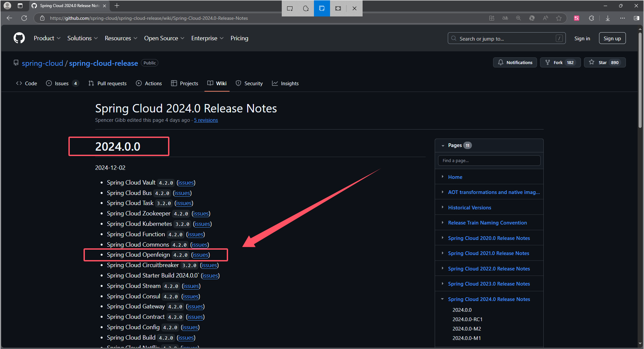This screenshot has height=349, width=644.
Task: Click the GitHub octocat logo
Action: [x=19, y=38]
